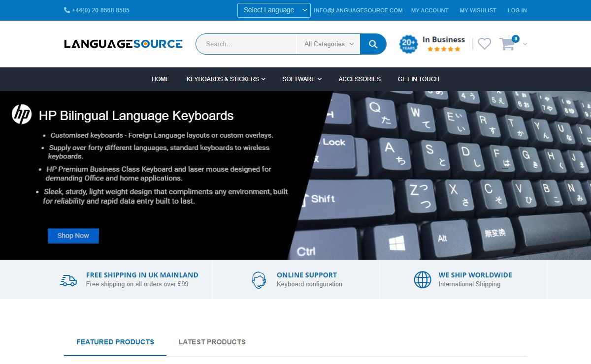Click the +44(0) 20 8568 8585 number

(x=100, y=10)
